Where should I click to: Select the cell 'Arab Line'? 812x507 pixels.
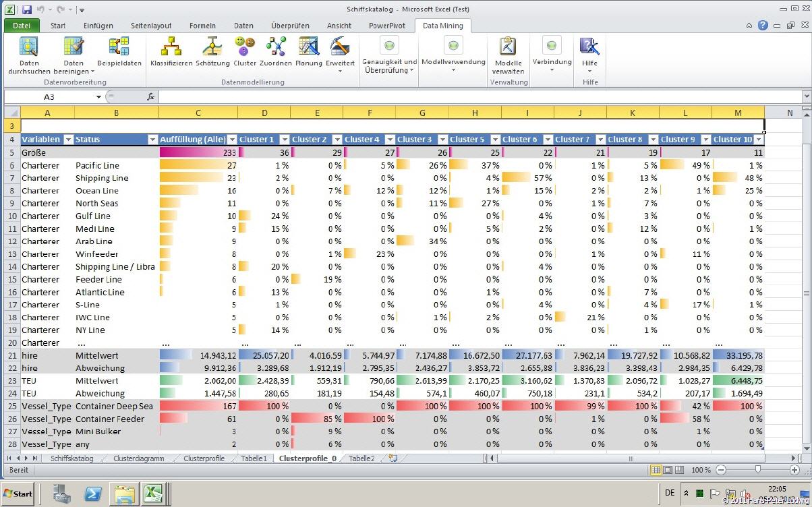pyautogui.click(x=116, y=241)
